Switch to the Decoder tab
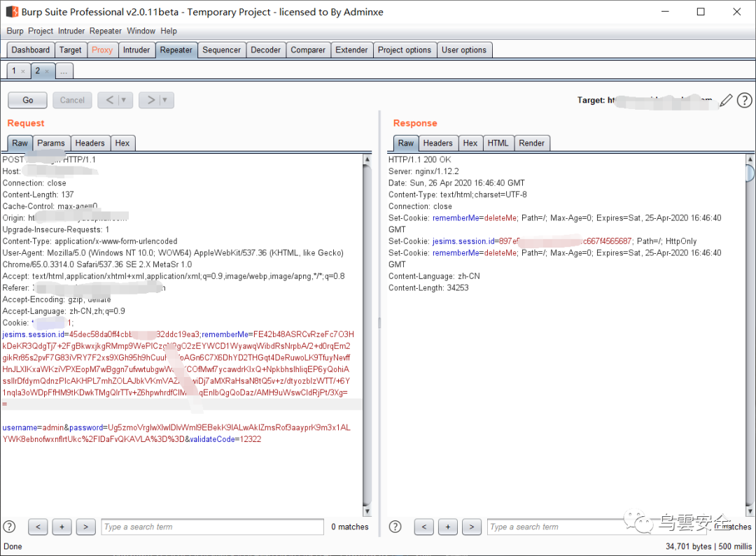Screen dimensions: 756x556 tap(266, 50)
